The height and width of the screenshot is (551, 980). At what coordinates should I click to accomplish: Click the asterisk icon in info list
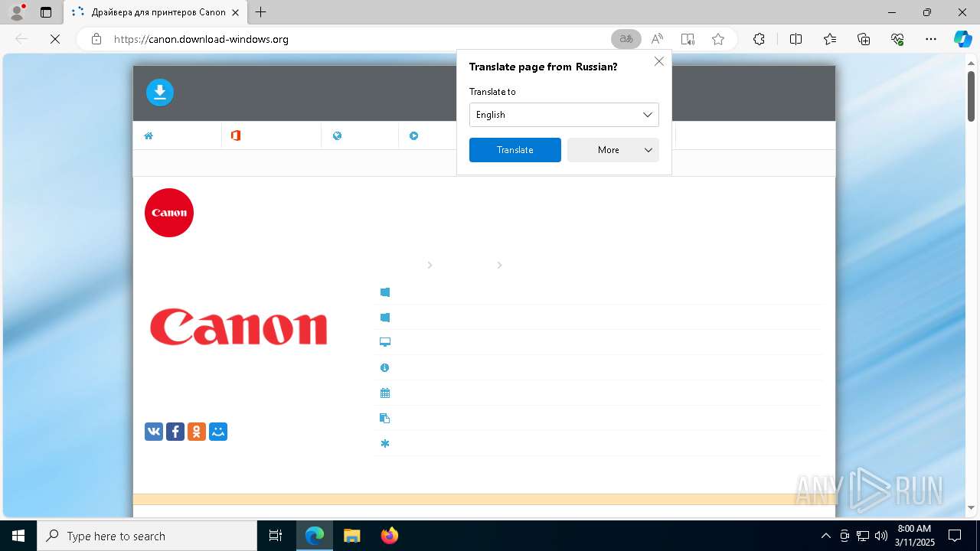tap(385, 443)
